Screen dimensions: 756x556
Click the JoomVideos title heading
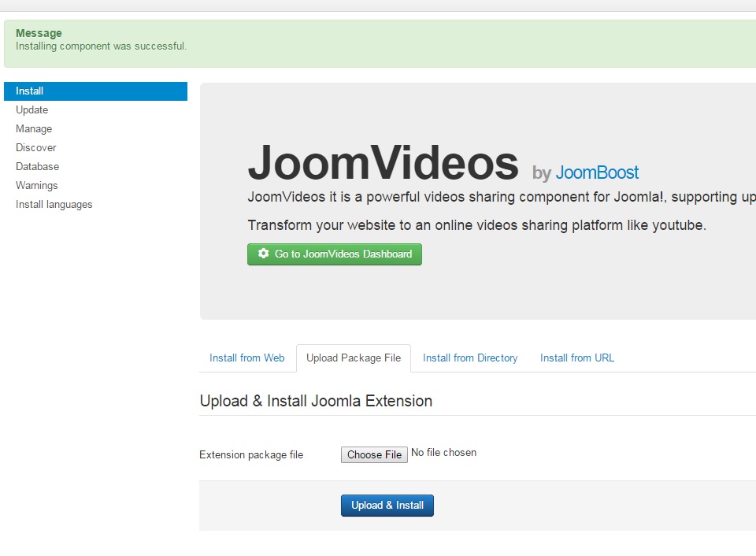point(384,163)
